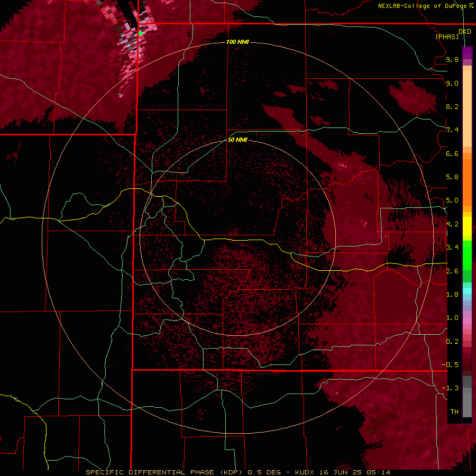Screen dimensions: 476x476
Task: Click the 6.6 value on the scale
Action: click(x=452, y=153)
